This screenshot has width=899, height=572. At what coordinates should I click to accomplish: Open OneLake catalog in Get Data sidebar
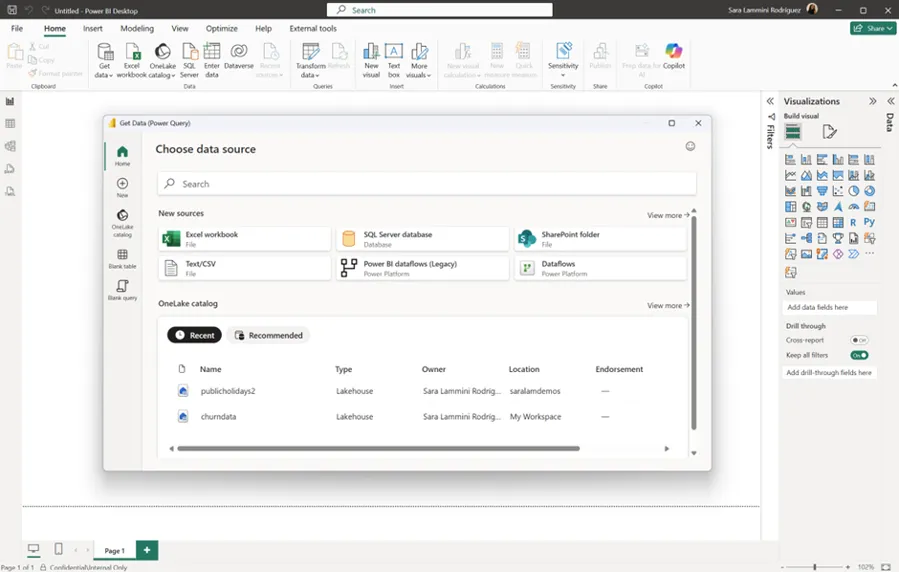tap(122, 223)
